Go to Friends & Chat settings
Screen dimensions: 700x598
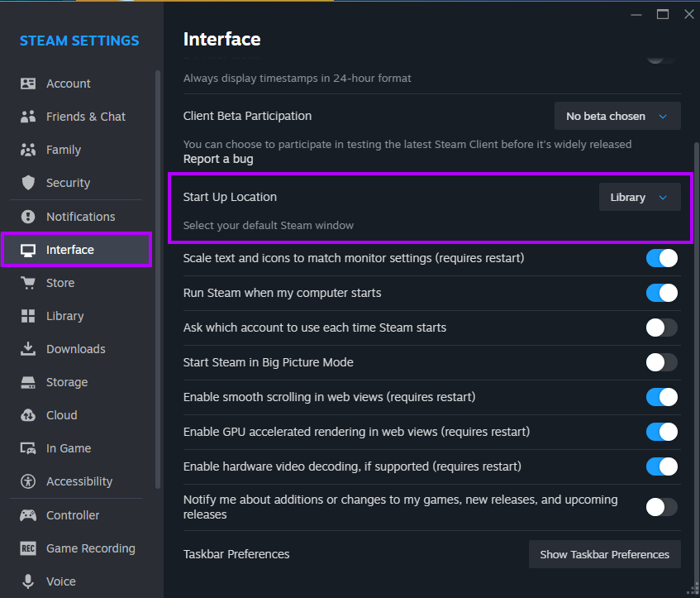tap(76, 117)
